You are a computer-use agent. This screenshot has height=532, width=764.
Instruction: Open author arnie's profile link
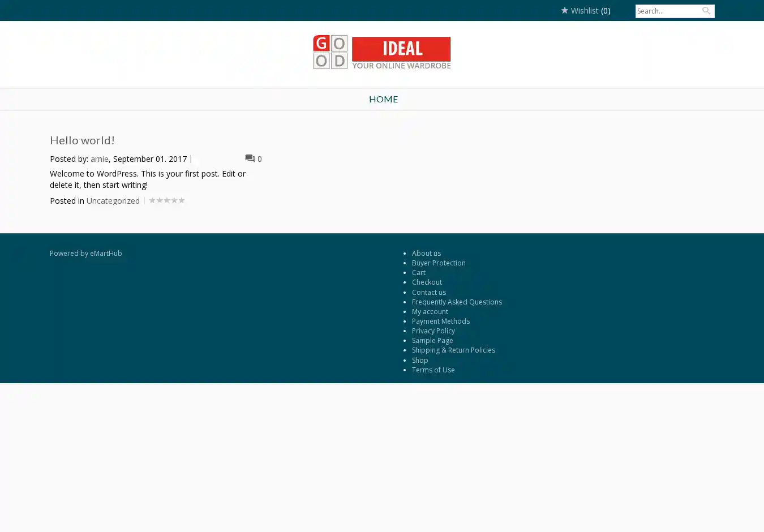click(99, 159)
